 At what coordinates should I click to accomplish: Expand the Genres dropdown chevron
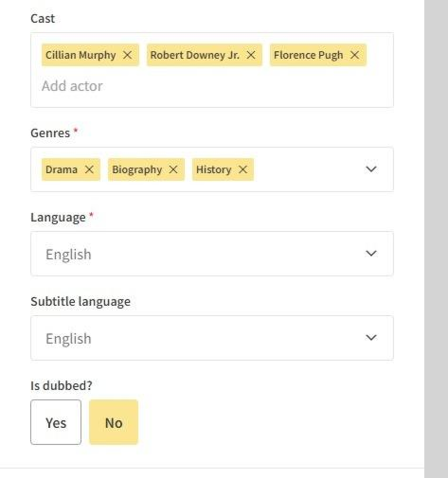371,169
